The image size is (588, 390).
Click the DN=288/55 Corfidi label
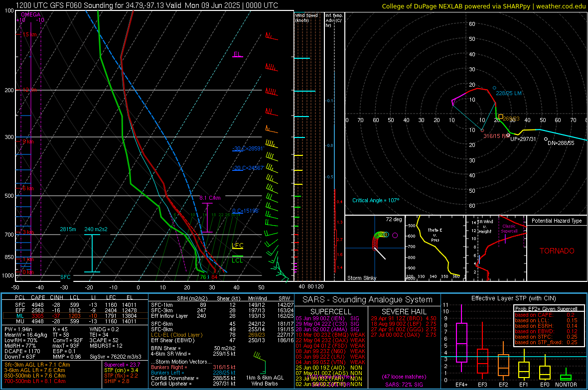pyautogui.click(x=561, y=143)
